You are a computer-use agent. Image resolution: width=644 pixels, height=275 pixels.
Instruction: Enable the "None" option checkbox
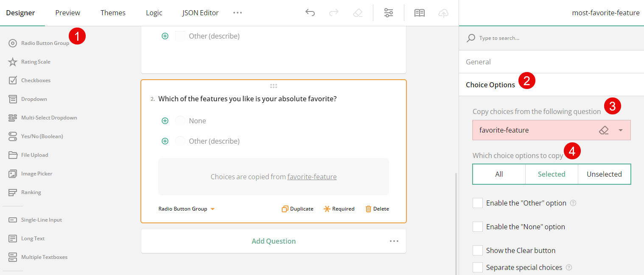click(478, 227)
